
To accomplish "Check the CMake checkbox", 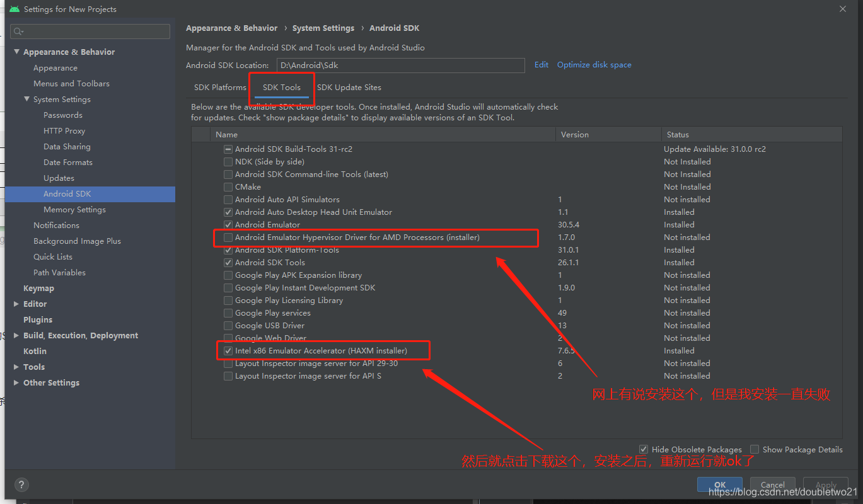I will pyautogui.click(x=228, y=187).
